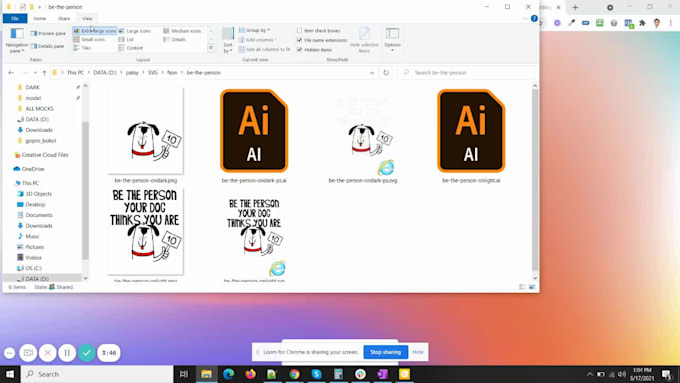Select Content layout

(x=131, y=48)
